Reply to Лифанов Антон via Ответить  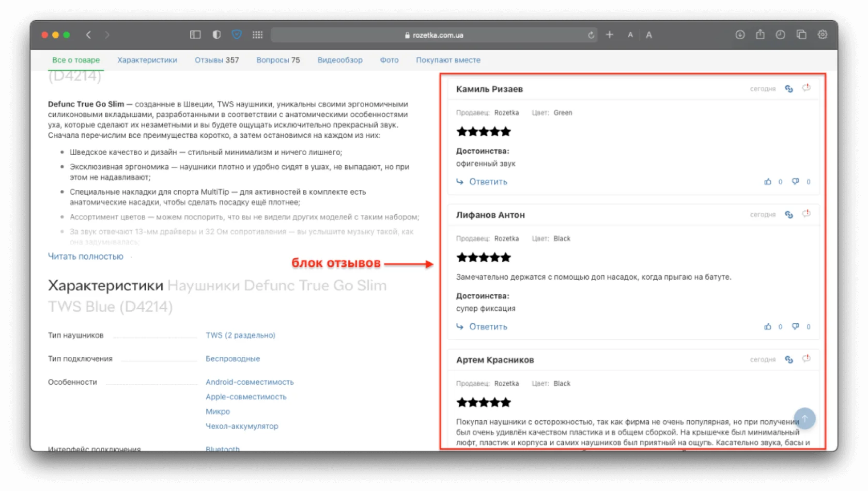point(482,327)
